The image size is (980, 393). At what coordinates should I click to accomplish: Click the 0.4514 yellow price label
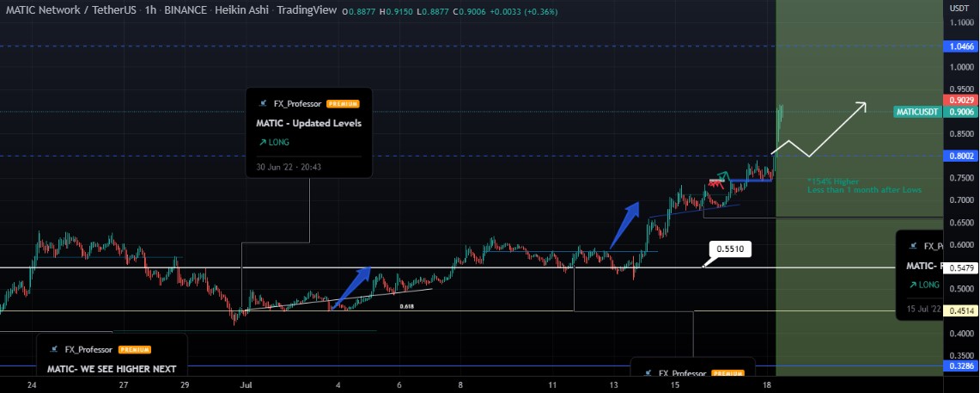[960, 310]
